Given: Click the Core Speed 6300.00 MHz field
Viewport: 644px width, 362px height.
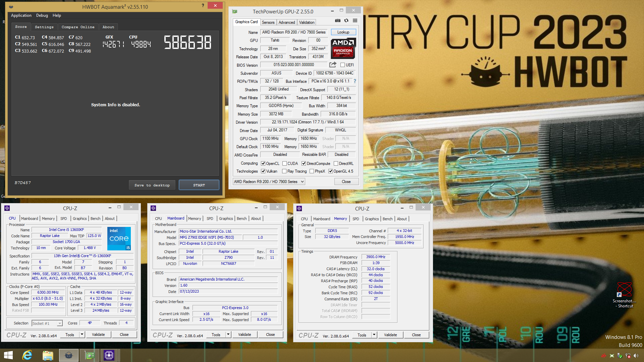Looking at the screenshot, I should 48,292.
